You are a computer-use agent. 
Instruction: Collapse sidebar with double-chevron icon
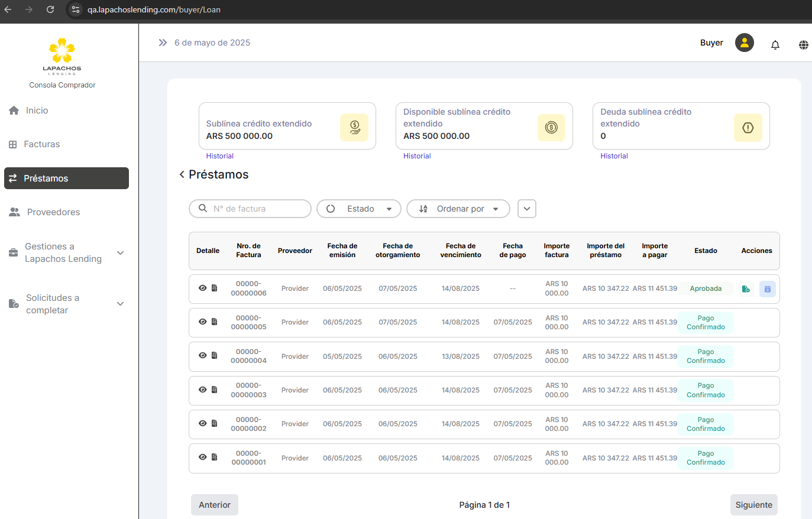tap(163, 43)
